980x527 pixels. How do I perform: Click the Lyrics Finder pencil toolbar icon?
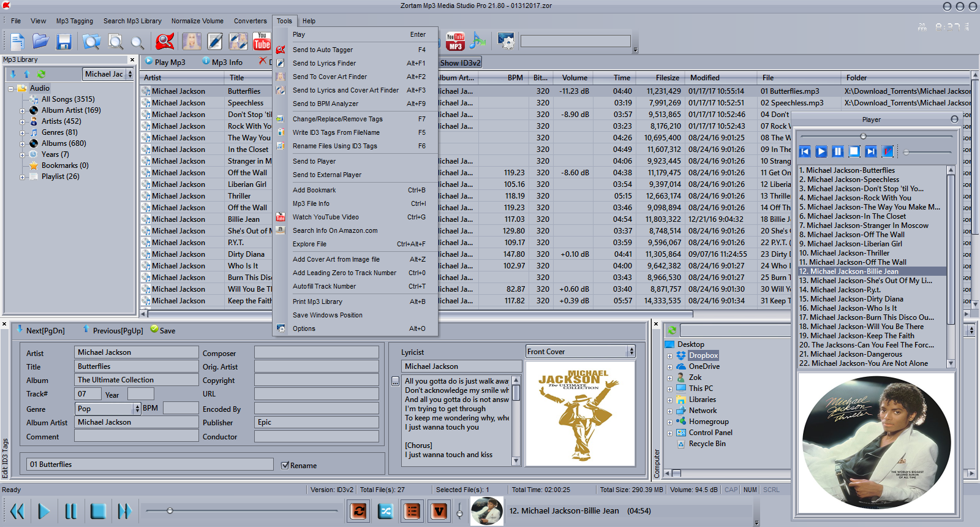click(x=215, y=41)
